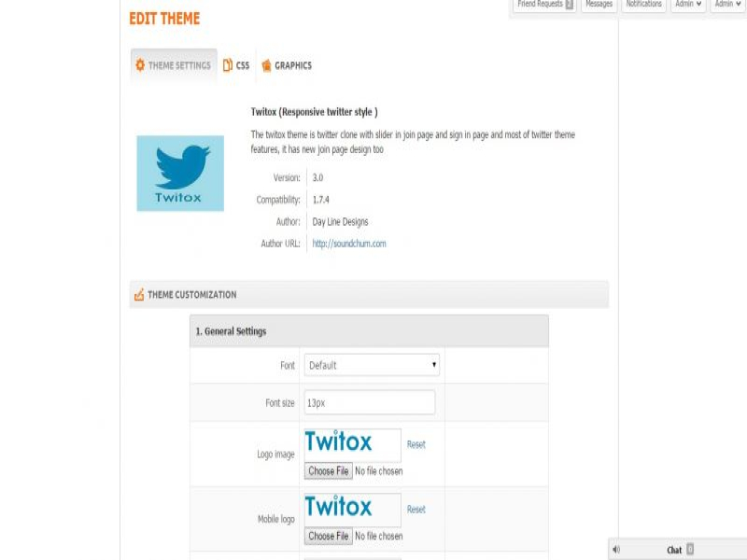Switch to the CSS tab

pyautogui.click(x=237, y=65)
